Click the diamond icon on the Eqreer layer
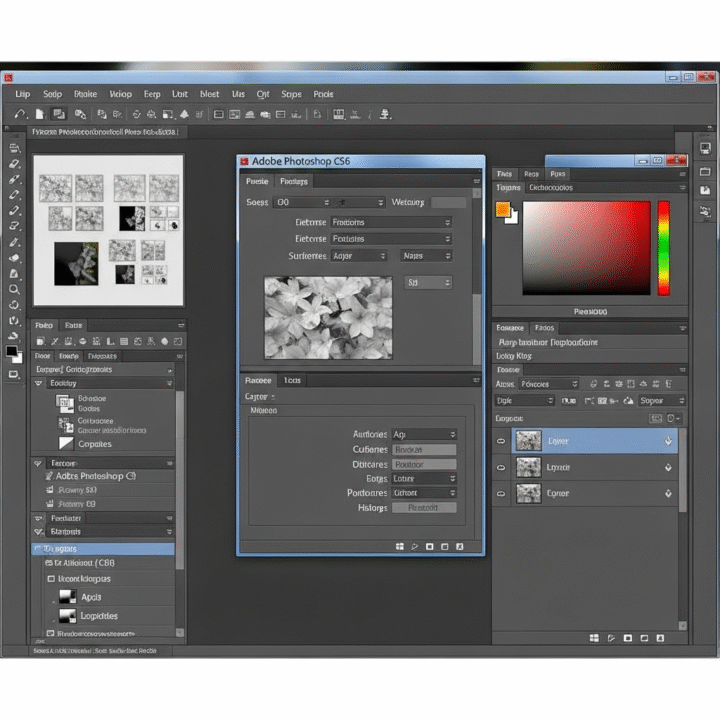 pos(668,493)
